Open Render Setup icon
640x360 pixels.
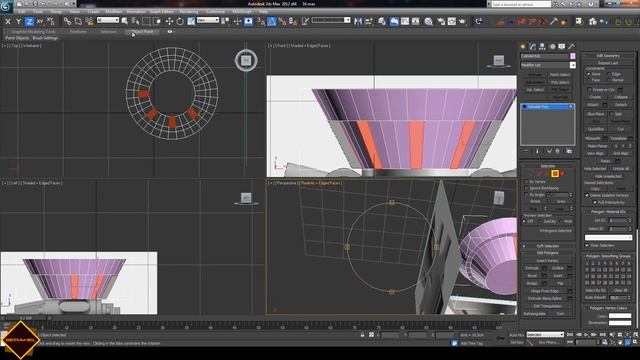point(441,21)
